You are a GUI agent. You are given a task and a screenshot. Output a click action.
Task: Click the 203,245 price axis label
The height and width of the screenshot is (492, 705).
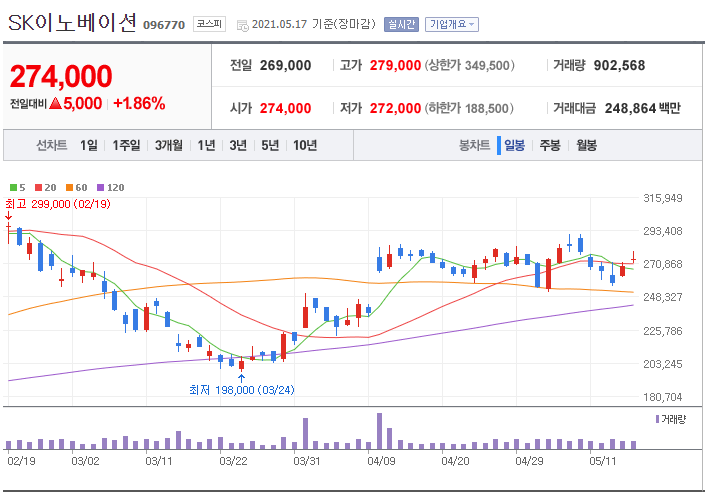pyautogui.click(x=663, y=364)
